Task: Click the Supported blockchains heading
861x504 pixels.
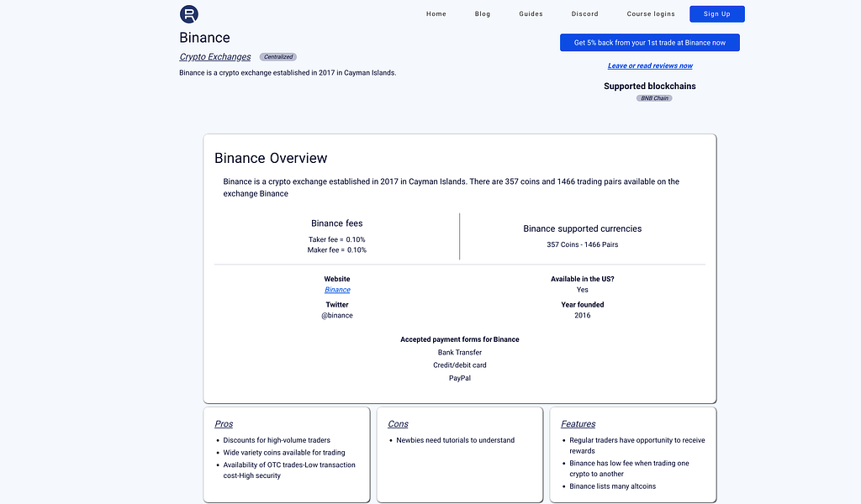Action: [650, 87]
